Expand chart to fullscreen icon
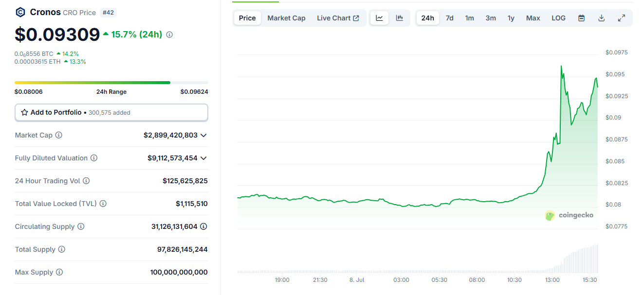Image resolution: width=644 pixels, height=295 pixels. pyautogui.click(x=621, y=18)
